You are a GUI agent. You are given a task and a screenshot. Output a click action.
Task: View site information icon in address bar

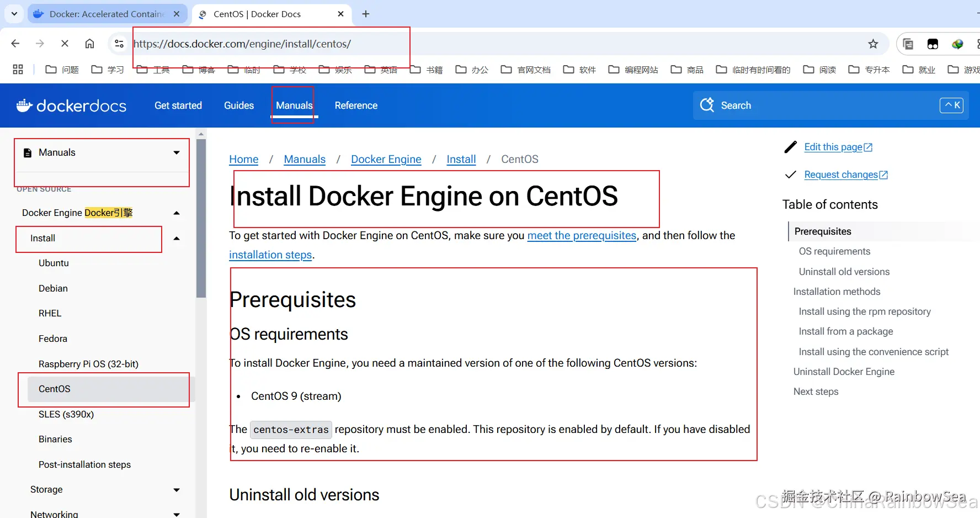pyautogui.click(x=119, y=44)
